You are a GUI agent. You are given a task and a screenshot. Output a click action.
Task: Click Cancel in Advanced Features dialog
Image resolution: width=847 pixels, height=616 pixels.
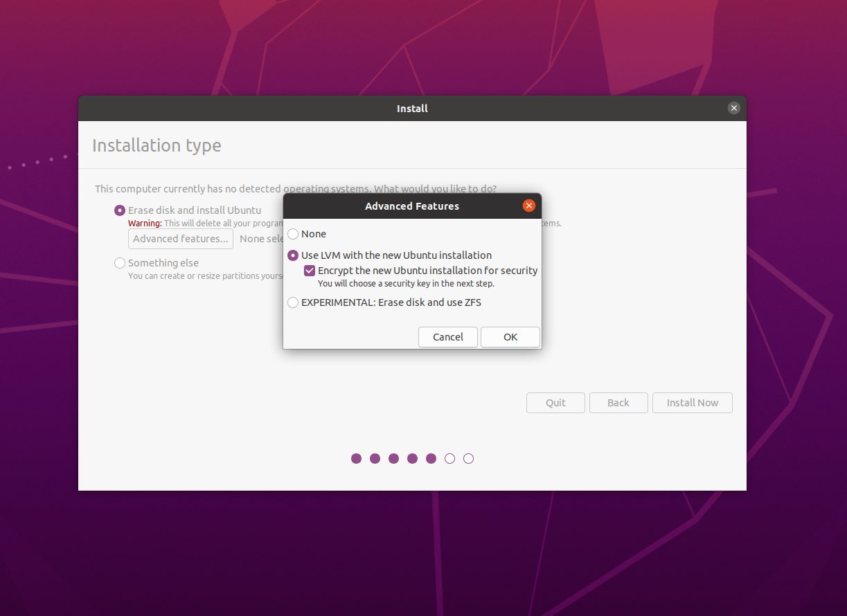pyautogui.click(x=448, y=337)
